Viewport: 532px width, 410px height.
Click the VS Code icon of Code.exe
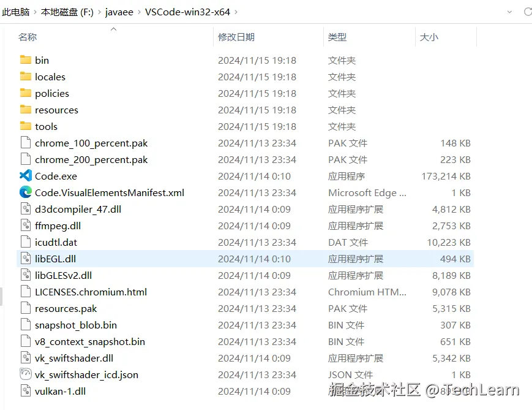(x=26, y=176)
